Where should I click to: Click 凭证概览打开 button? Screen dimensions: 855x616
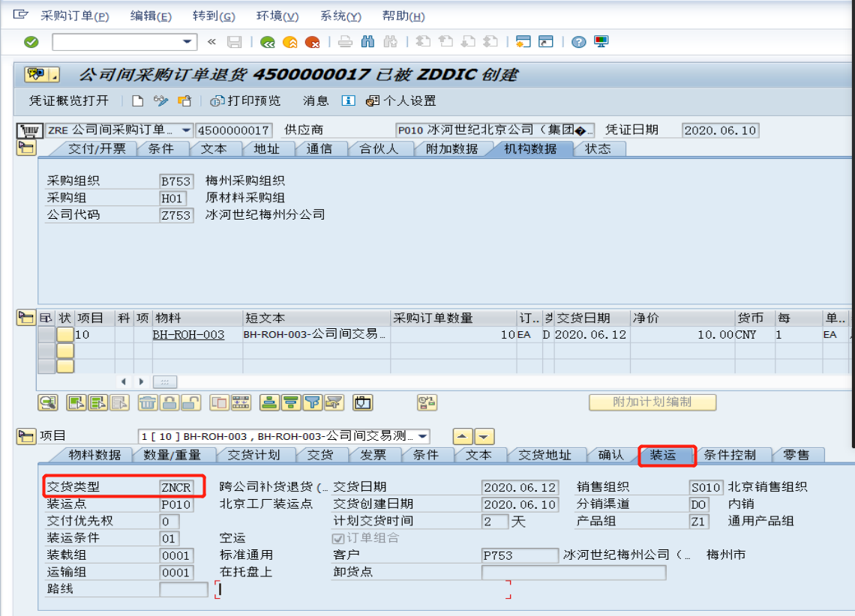pos(69,100)
